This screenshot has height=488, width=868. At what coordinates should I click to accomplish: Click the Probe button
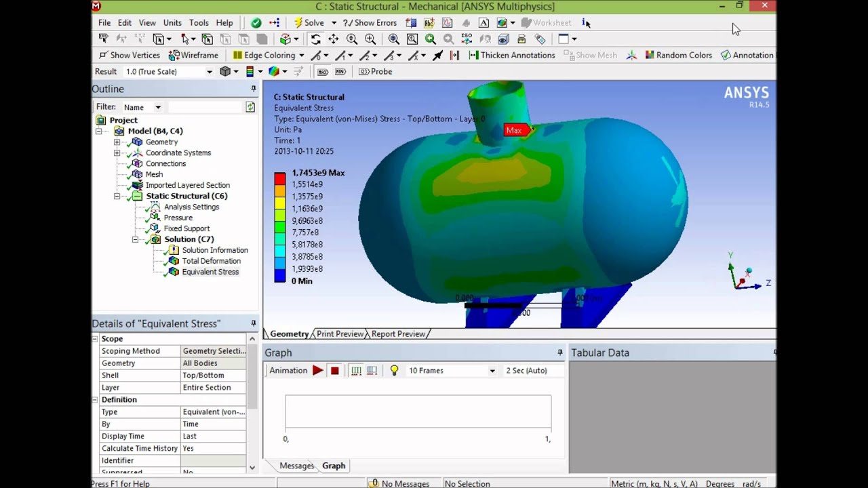(x=376, y=72)
